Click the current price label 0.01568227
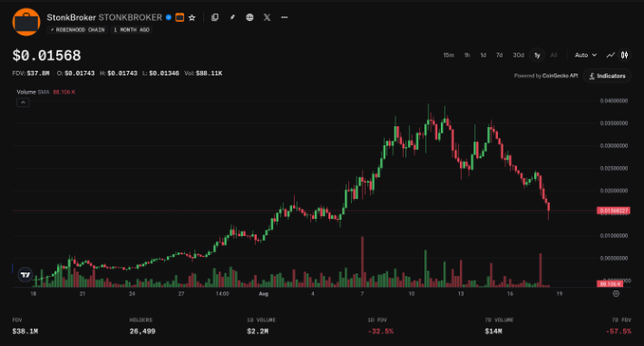644x346 pixels. click(x=614, y=211)
